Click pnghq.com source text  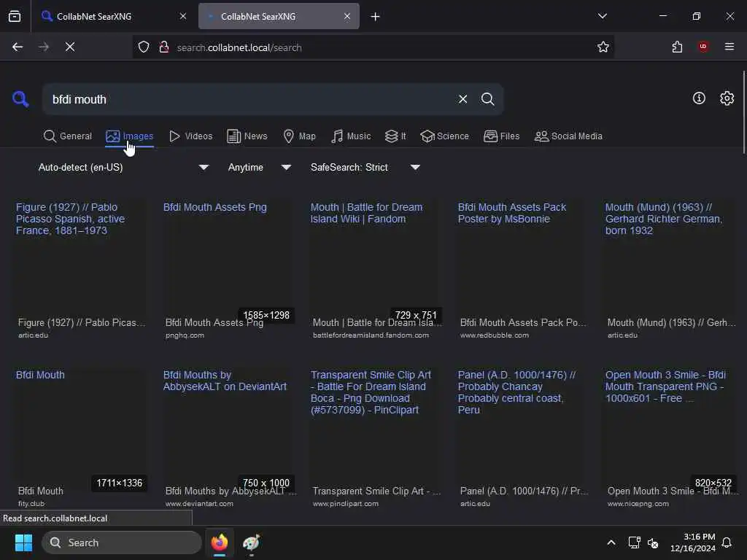pos(185,335)
